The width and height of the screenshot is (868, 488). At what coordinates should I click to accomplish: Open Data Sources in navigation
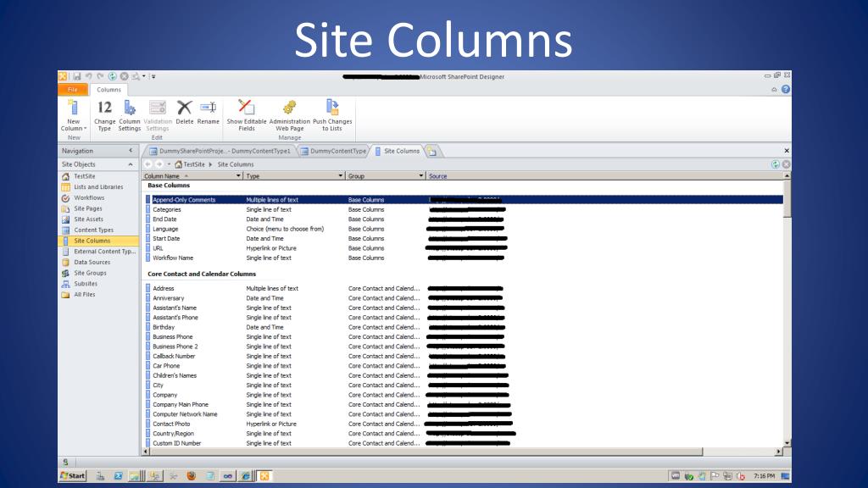[92, 263]
